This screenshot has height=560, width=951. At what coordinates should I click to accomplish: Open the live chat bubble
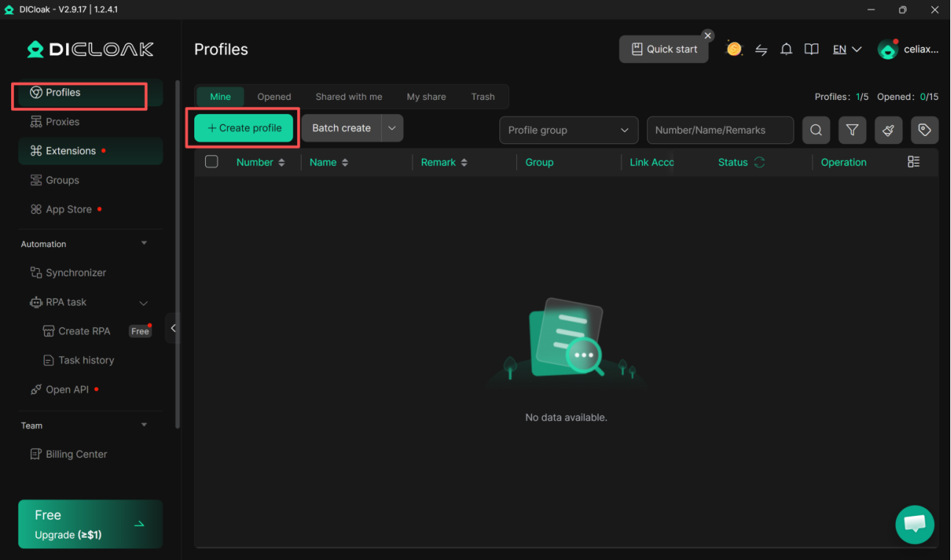point(915,525)
